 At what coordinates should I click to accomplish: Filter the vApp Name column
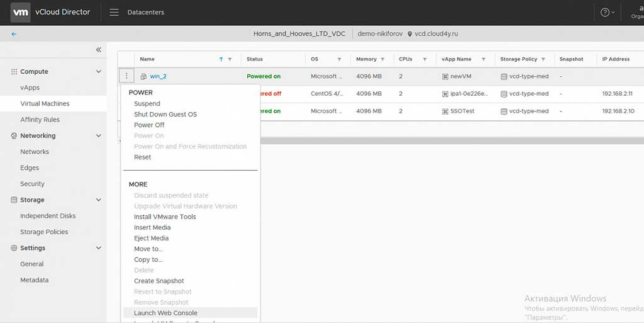coord(484,59)
